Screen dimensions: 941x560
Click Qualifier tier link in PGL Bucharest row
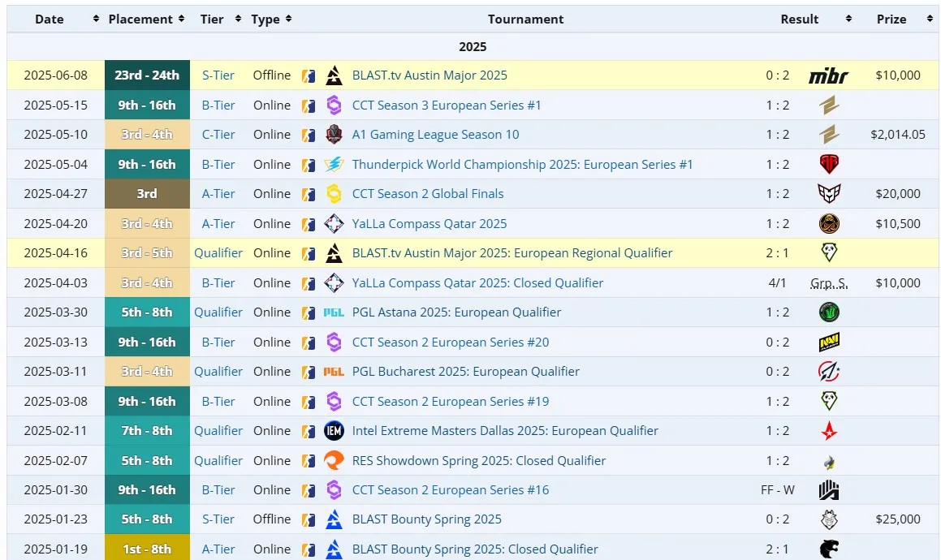[x=218, y=372]
